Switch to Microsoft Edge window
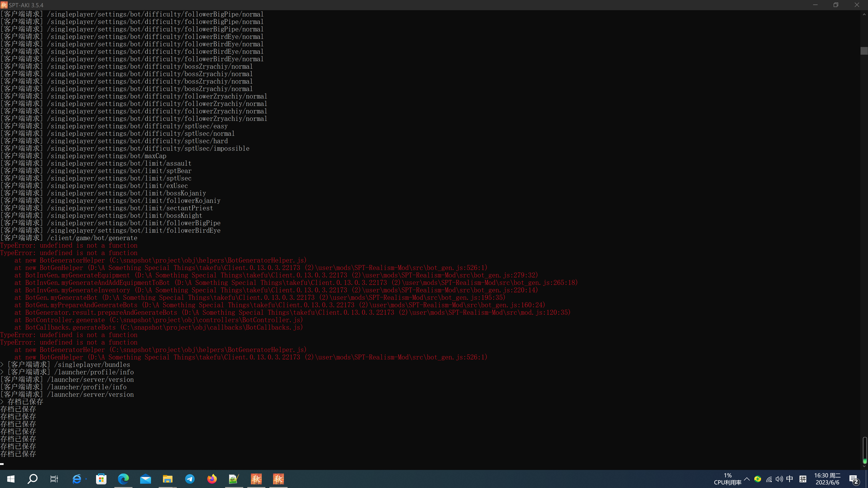This screenshot has height=488, width=868. (x=123, y=479)
